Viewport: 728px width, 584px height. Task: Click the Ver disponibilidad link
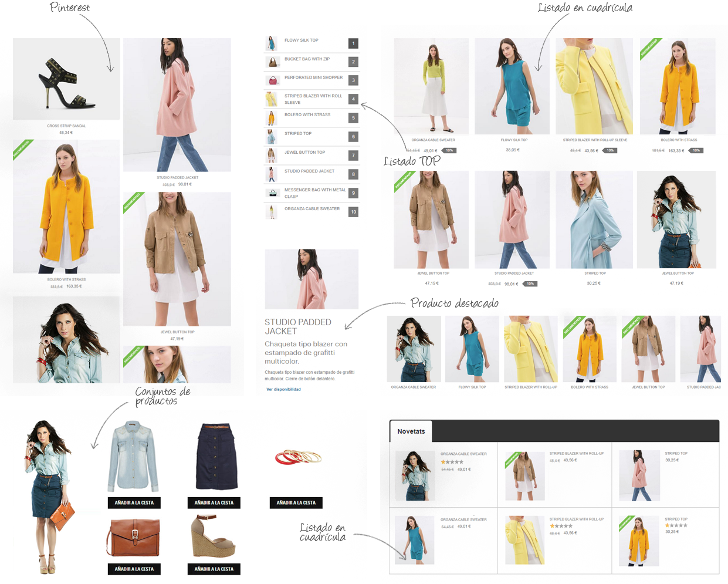point(283,389)
